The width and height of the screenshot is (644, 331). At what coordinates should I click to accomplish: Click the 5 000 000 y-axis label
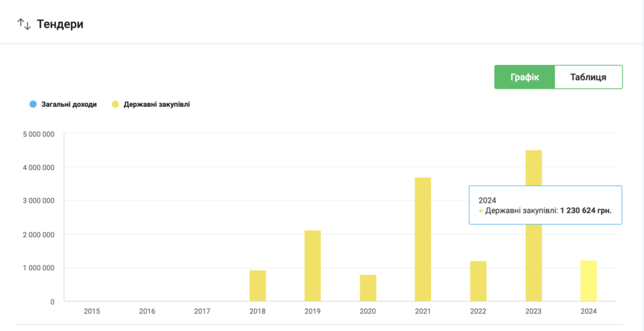point(38,134)
